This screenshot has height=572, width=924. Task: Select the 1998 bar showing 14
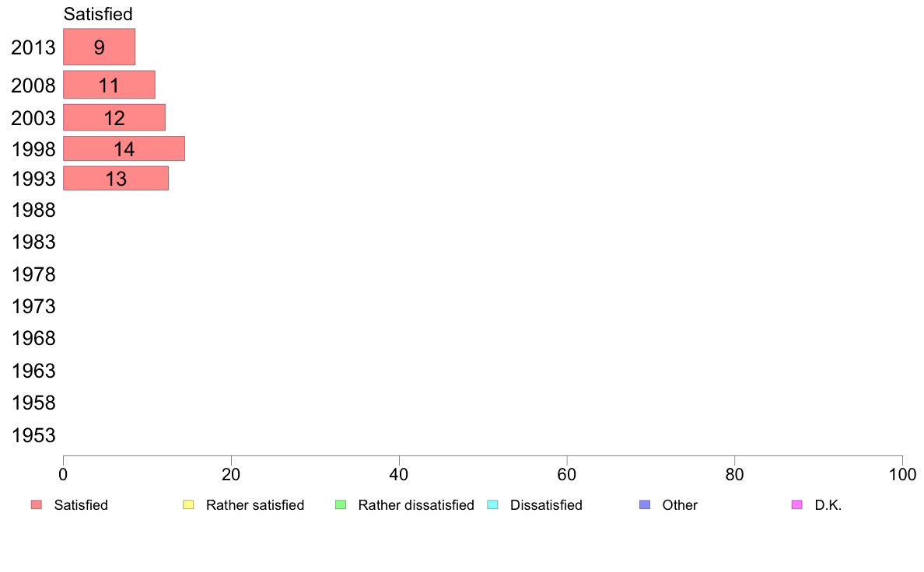pos(124,148)
